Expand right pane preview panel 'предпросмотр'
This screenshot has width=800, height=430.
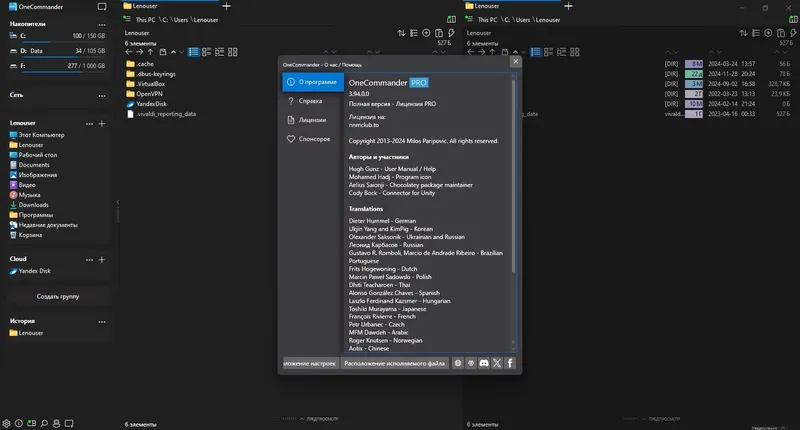coord(661,419)
